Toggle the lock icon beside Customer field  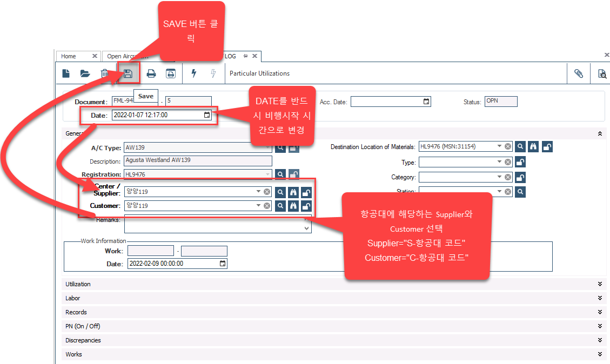[x=306, y=206]
